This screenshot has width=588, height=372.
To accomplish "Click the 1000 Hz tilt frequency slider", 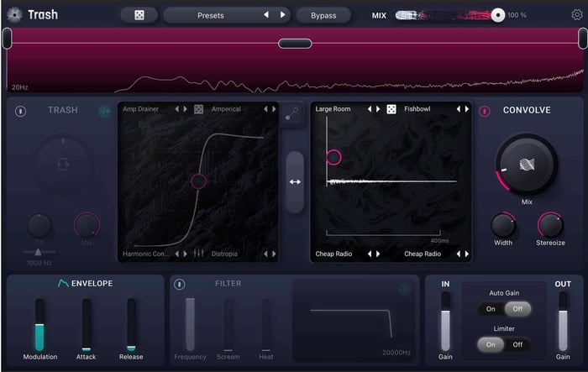I will [39, 252].
